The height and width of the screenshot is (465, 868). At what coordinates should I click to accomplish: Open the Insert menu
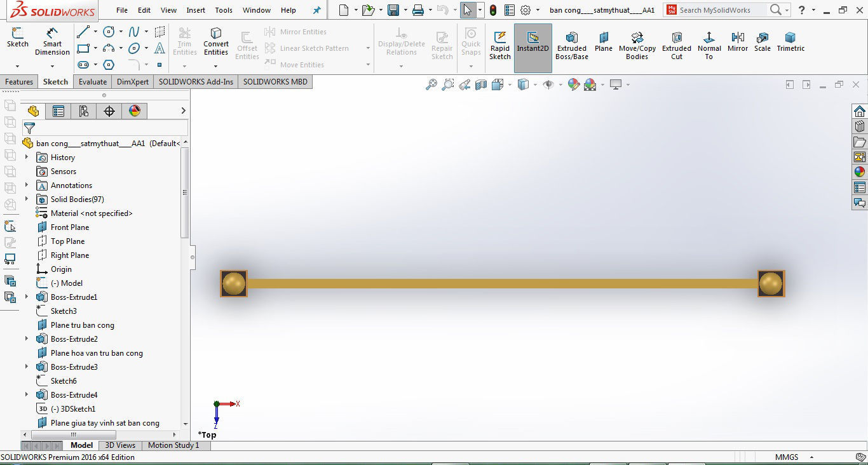click(x=196, y=10)
